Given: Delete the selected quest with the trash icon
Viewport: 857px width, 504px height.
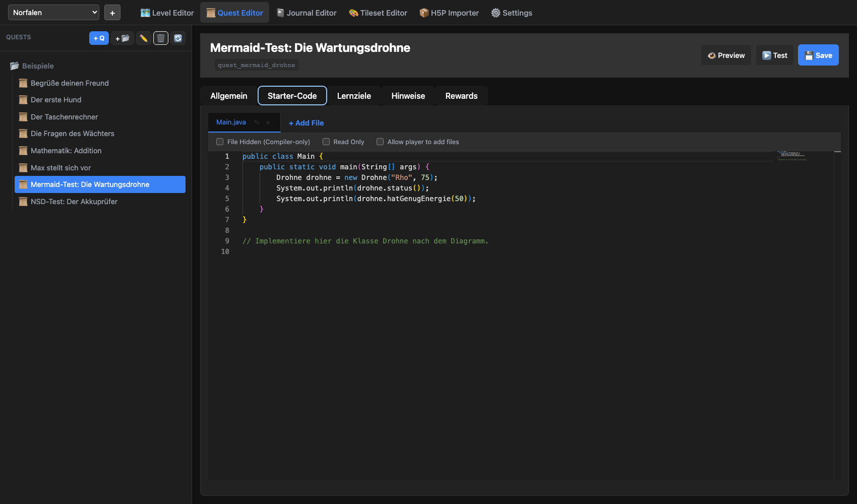Looking at the screenshot, I should 160,38.
